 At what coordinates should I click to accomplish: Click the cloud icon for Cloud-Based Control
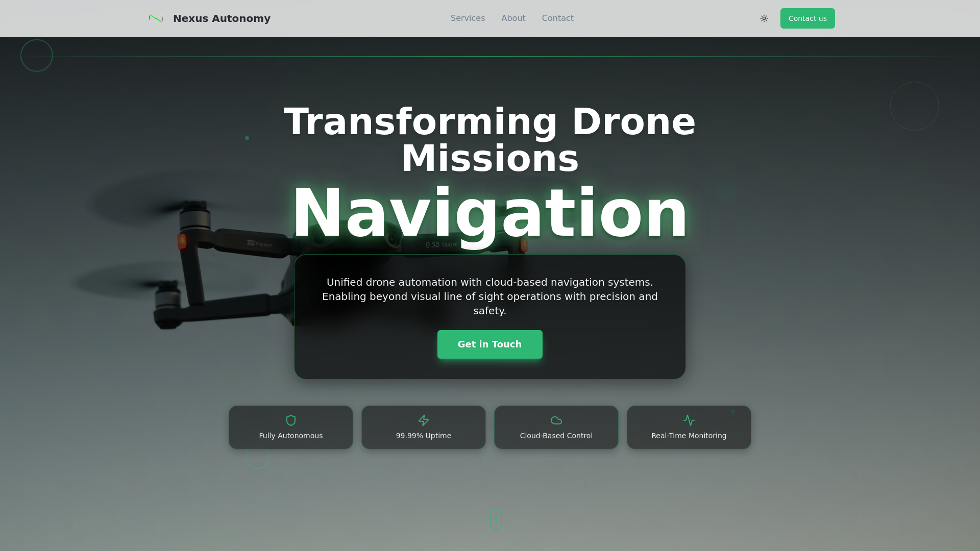coord(556,420)
